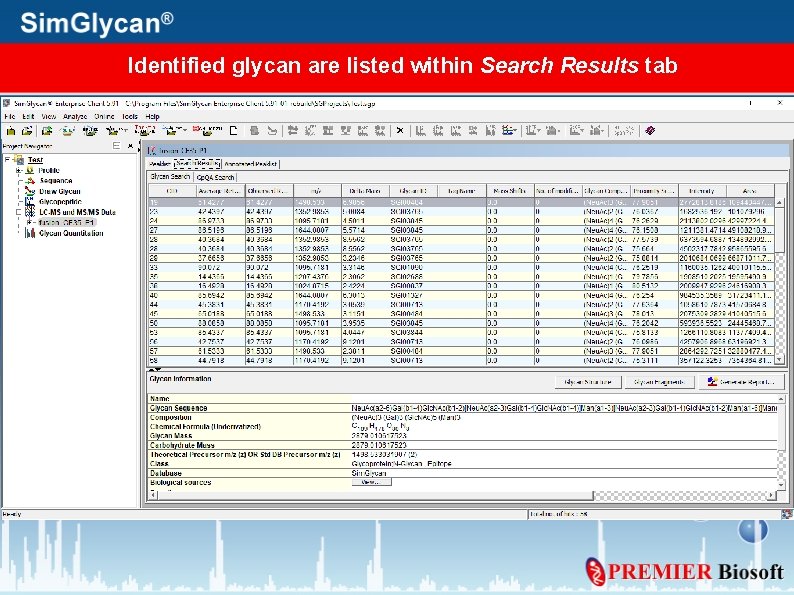This screenshot has width=794, height=595.
Task: Click the Generate Report button
Action: pos(741,382)
